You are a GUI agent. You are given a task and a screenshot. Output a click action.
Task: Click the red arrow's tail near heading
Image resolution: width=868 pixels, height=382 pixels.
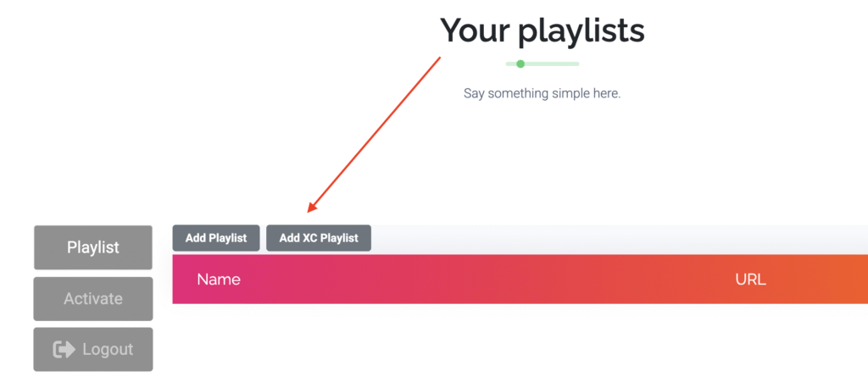[x=439, y=59]
